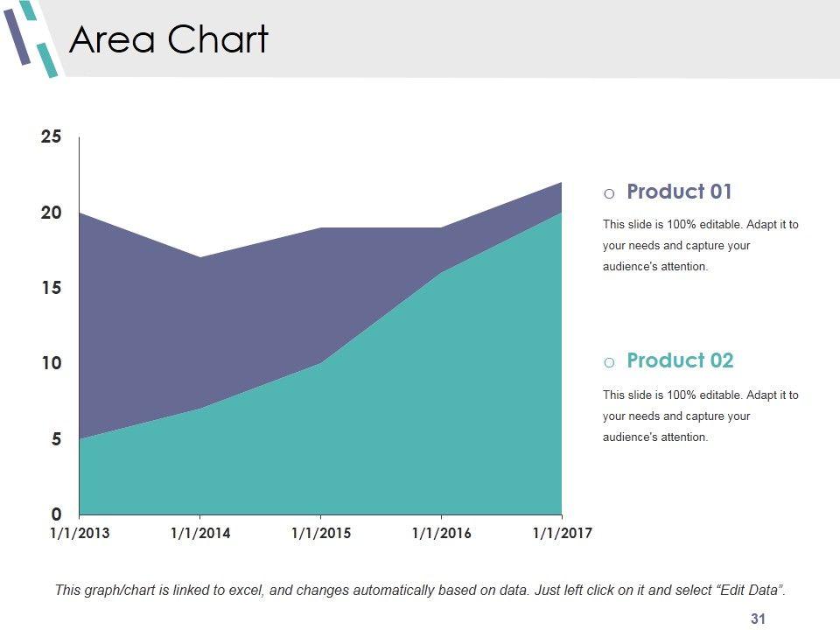Click the 1/1/2016 axis label

click(x=441, y=534)
